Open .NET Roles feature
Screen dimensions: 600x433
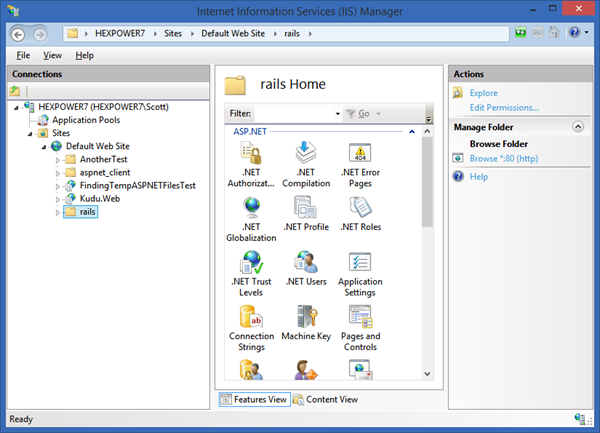click(x=360, y=214)
